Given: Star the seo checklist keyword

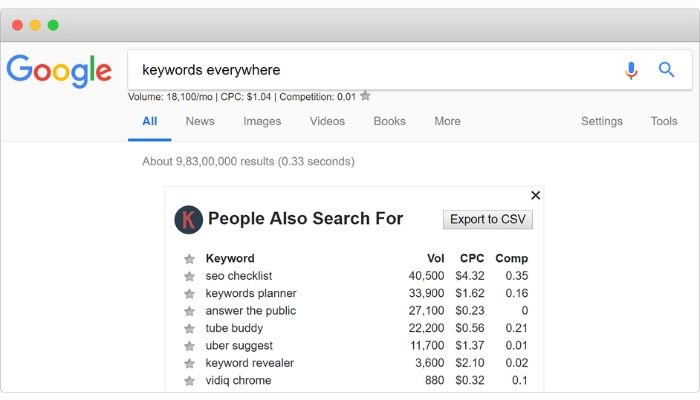Looking at the screenshot, I should click(189, 276).
